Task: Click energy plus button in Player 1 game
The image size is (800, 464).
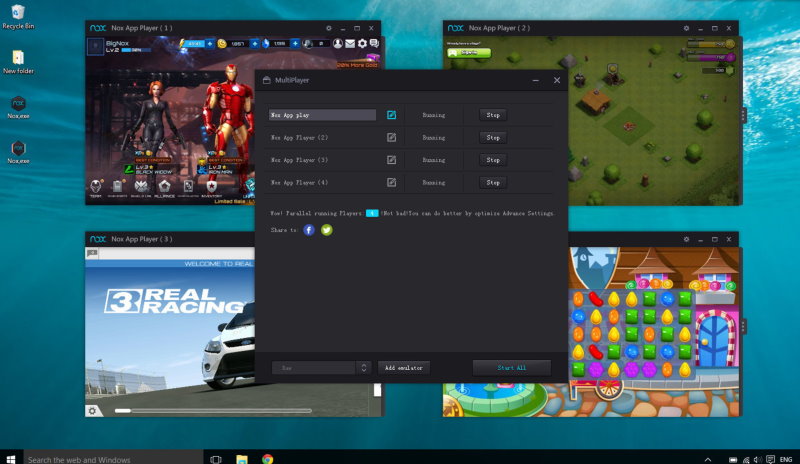Action: [x=210, y=43]
